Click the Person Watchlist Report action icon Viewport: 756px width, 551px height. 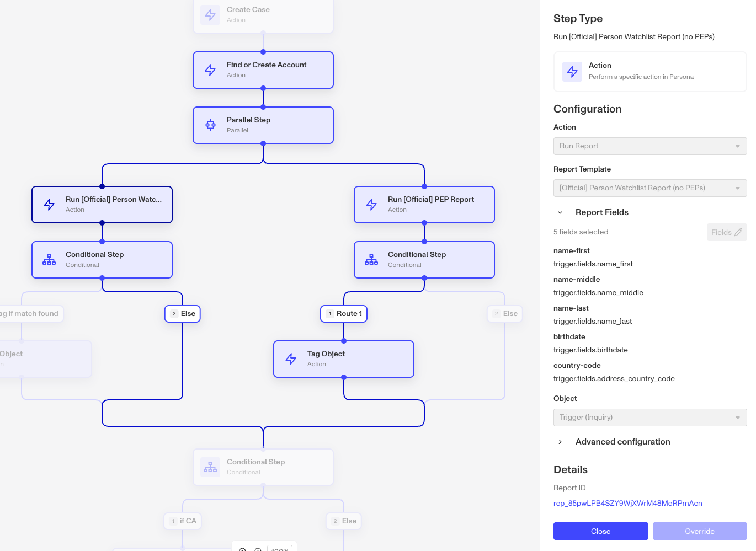(x=49, y=205)
